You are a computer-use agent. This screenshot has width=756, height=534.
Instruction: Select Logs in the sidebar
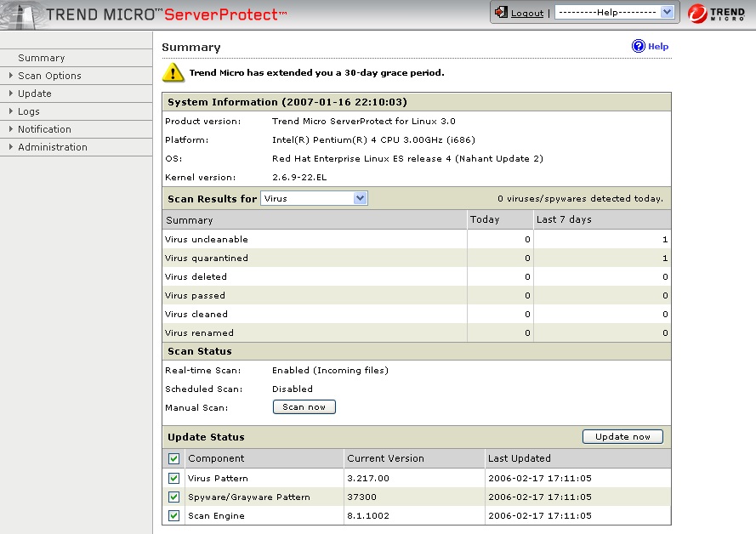(29, 111)
